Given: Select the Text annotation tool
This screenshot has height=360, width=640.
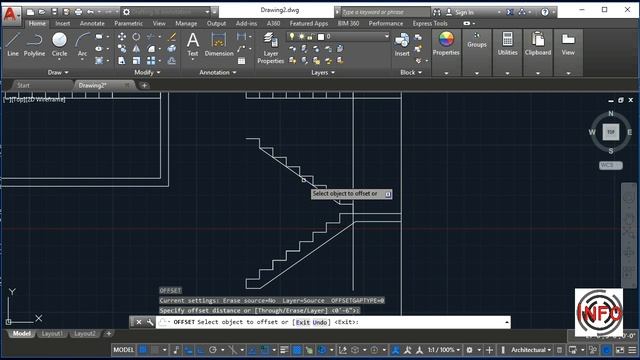Looking at the screenshot, I should [x=193, y=45].
